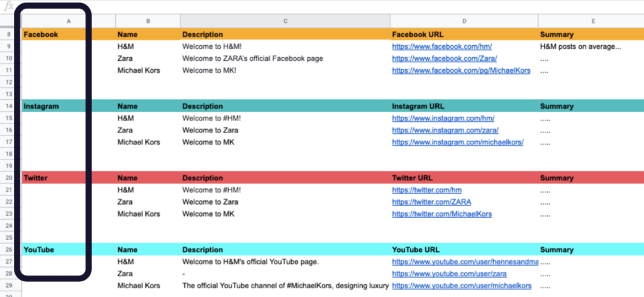Select the 'Welcome to MK!' cell

(285, 70)
